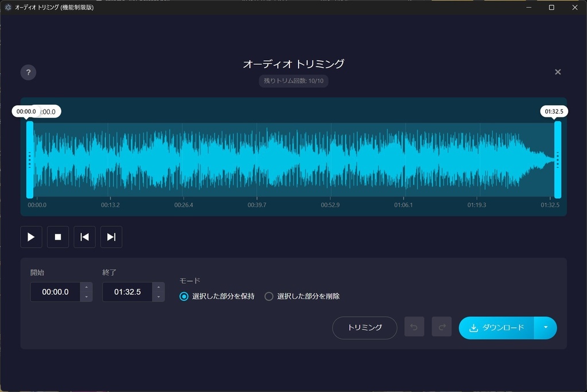Click the waveform near the 00:39.7 mark
The height and width of the screenshot is (392, 587).
click(x=256, y=158)
